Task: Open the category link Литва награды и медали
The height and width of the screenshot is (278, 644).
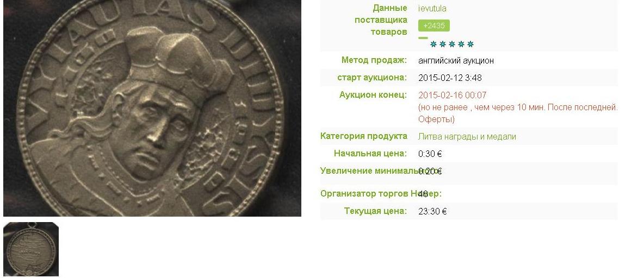Action: click(x=467, y=136)
